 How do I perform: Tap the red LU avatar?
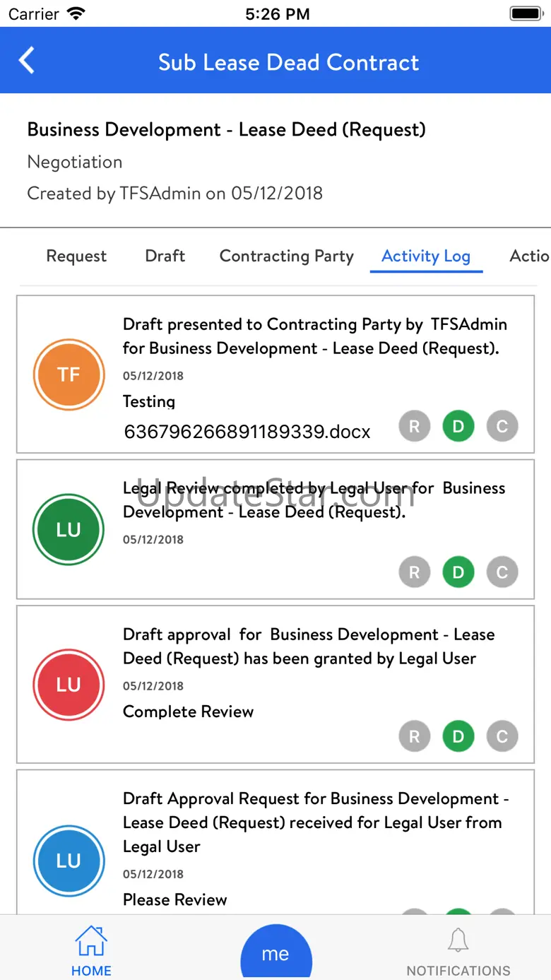click(x=69, y=685)
